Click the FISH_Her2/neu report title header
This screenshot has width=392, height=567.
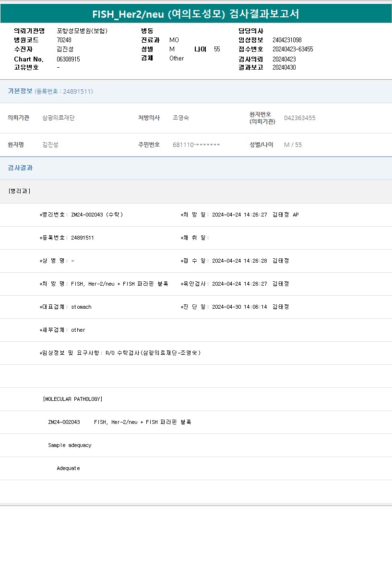click(x=196, y=14)
